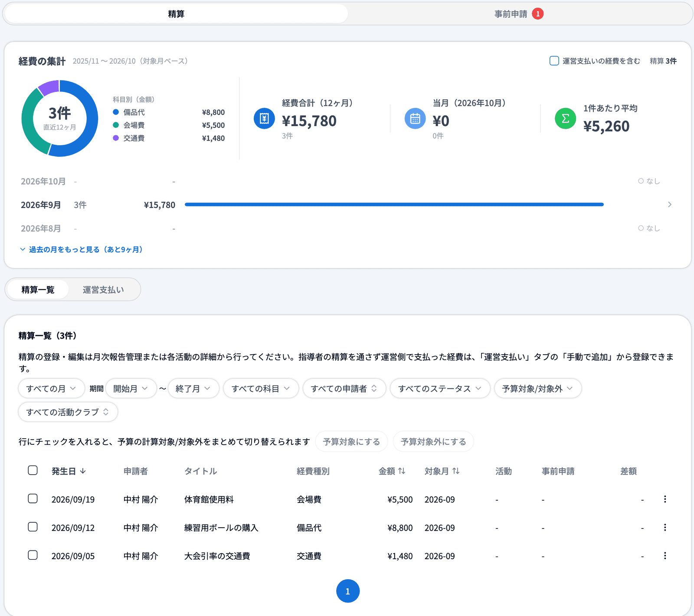The width and height of the screenshot is (694, 616).
Task: Click the 予算対象外にする button
Action: tap(433, 441)
